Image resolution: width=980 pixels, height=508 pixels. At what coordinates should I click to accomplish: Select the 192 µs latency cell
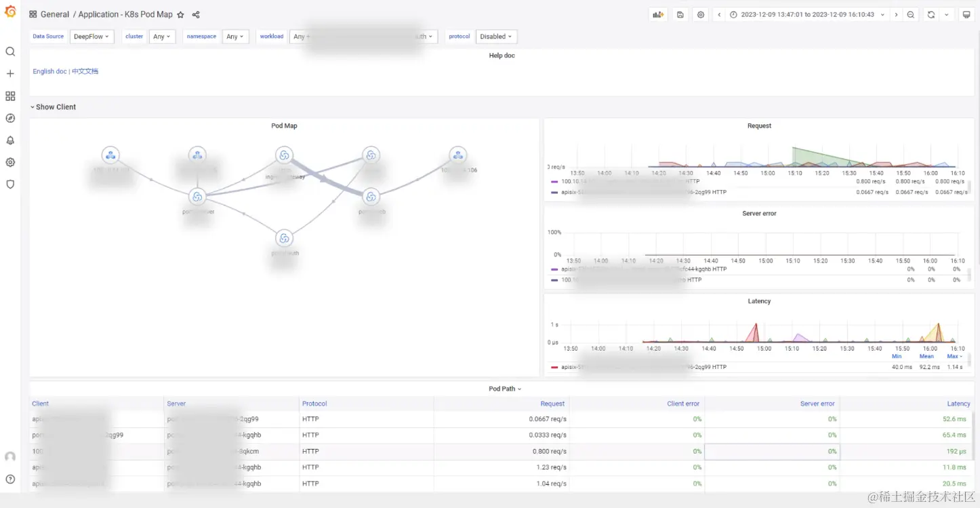click(x=906, y=451)
